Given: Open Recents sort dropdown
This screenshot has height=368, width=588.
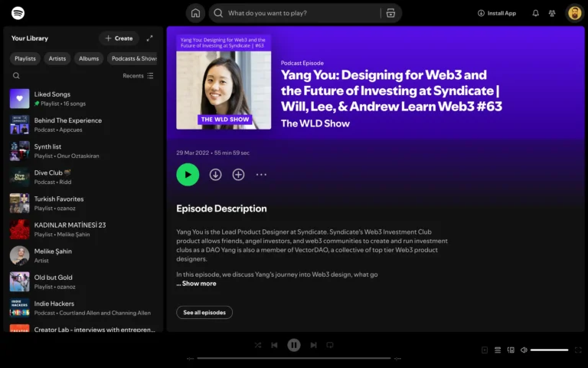Looking at the screenshot, I should (x=138, y=76).
